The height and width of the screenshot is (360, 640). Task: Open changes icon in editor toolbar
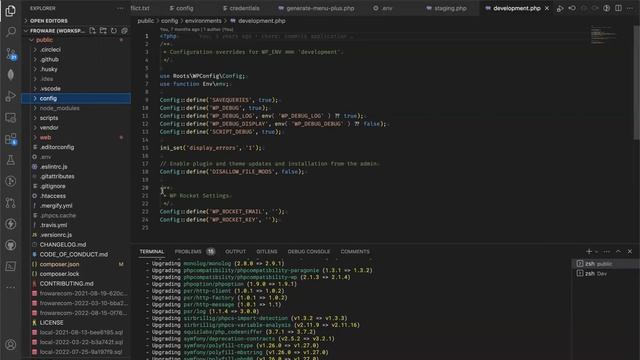(x=572, y=8)
